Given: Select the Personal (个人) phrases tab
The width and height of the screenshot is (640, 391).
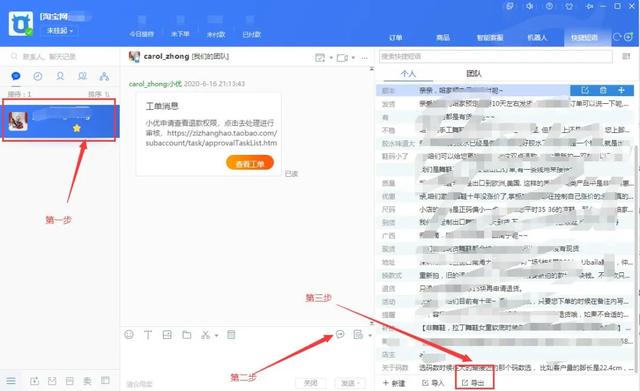Looking at the screenshot, I should [408, 73].
